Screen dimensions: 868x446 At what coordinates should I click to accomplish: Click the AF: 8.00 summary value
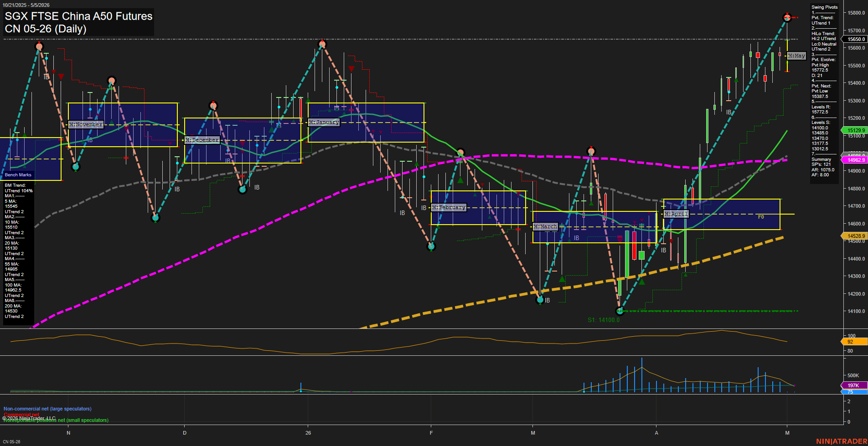pos(820,175)
